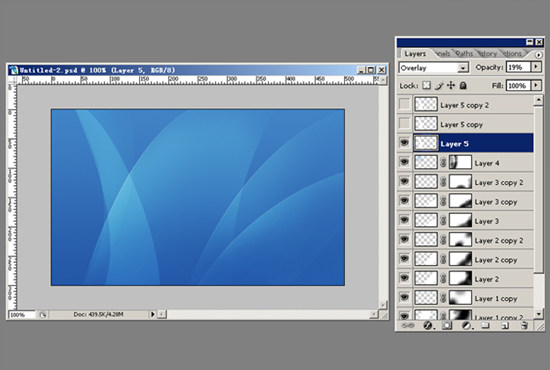Hide Layer 3 copy 2 eye icon
This screenshot has height=370, width=550.
click(404, 181)
